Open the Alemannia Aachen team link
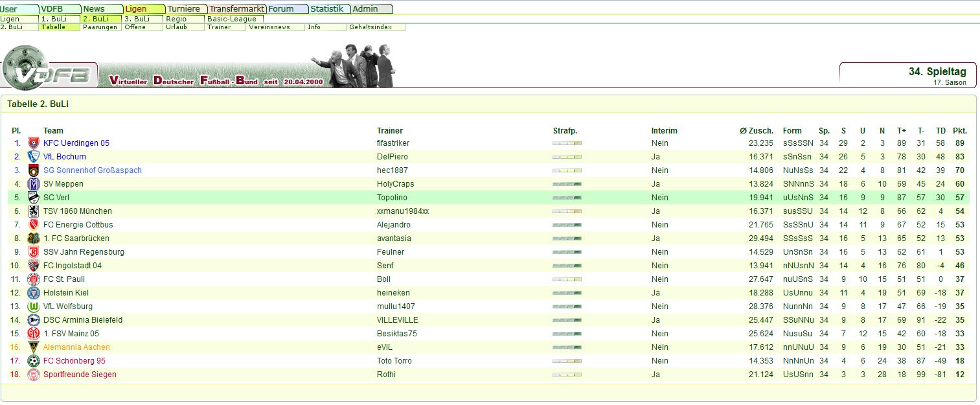 tap(76, 347)
